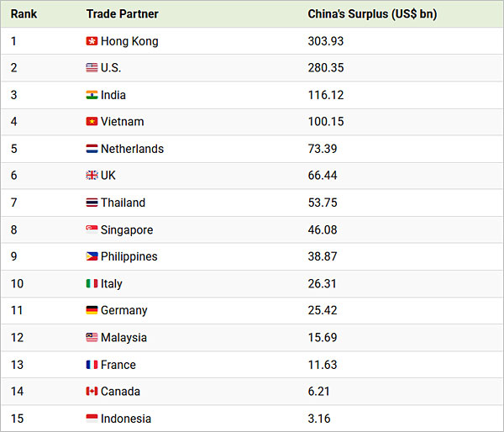Click the Canada flag icon
The height and width of the screenshot is (432, 504).
(x=92, y=392)
